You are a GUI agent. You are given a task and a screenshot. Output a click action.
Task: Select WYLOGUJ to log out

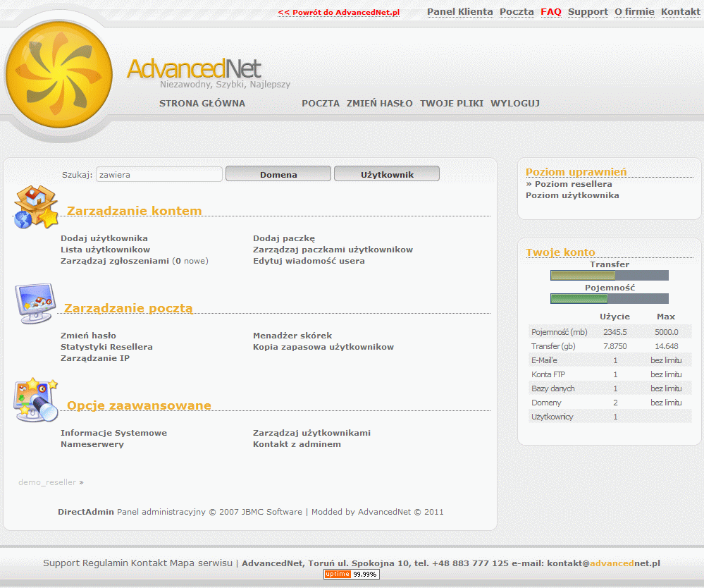515,104
